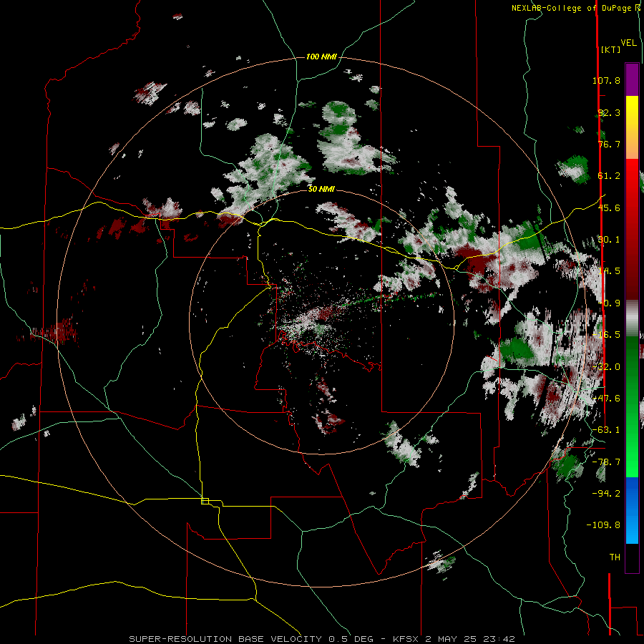Click the VEL legend title
This screenshot has width=644, height=644.
(x=628, y=42)
